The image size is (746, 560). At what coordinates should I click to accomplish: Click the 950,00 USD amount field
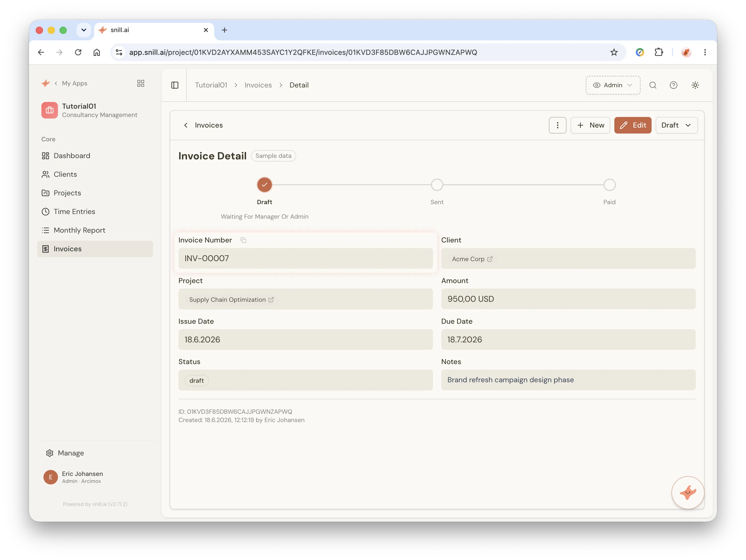click(x=568, y=299)
